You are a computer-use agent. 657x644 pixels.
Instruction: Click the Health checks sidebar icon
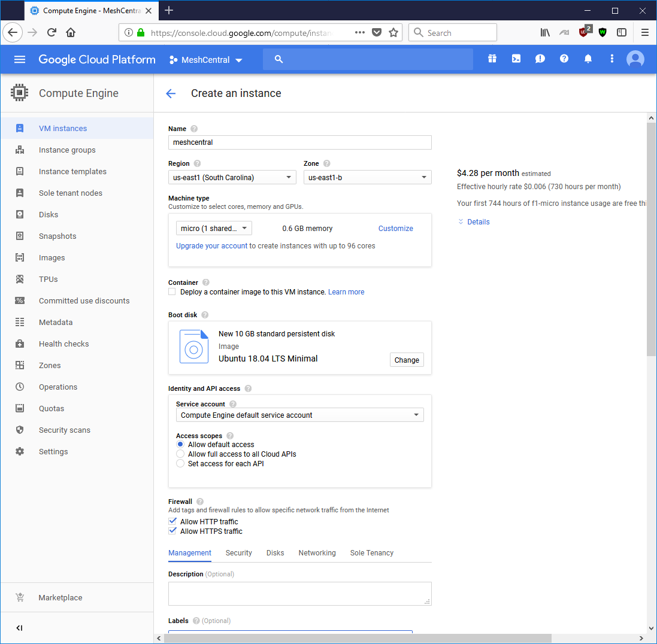coord(20,344)
